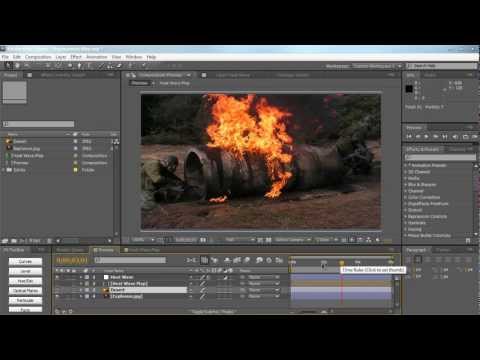This screenshot has width=480, height=360.
Task: Select the Pen tool in toolbar
Action: [x=79, y=66]
